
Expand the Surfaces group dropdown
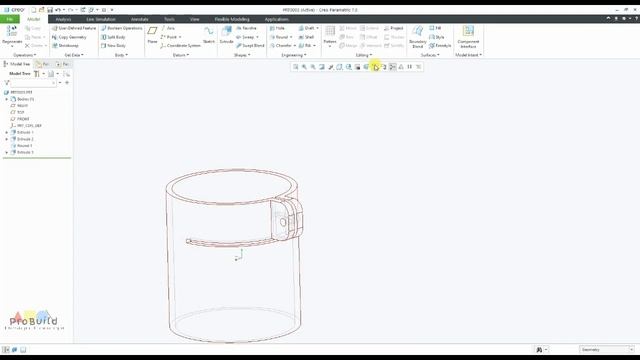click(x=430, y=55)
